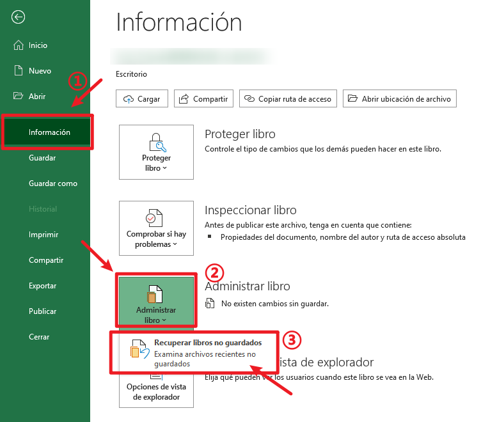Open the Información tab

coord(49,132)
